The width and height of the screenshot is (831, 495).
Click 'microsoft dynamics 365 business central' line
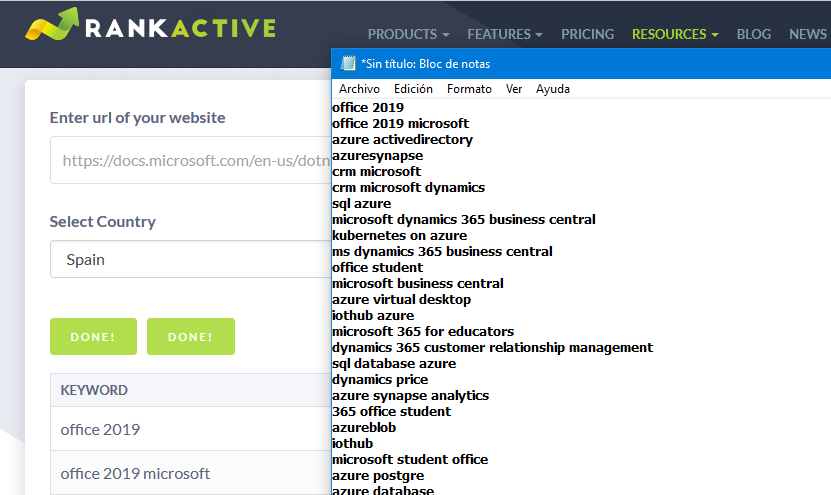pos(464,219)
